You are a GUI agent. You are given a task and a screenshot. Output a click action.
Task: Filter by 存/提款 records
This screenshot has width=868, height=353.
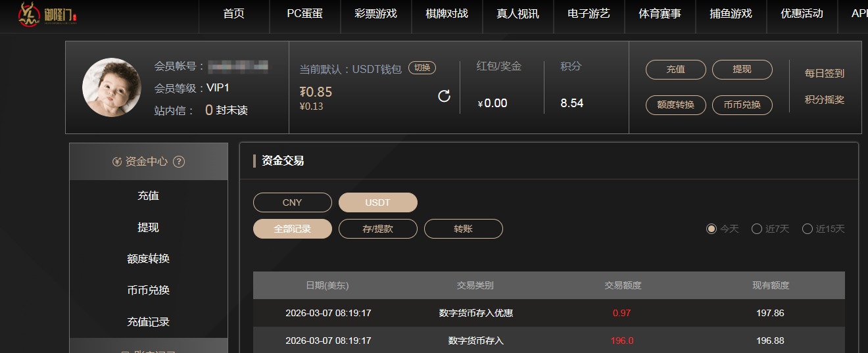point(378,229)
